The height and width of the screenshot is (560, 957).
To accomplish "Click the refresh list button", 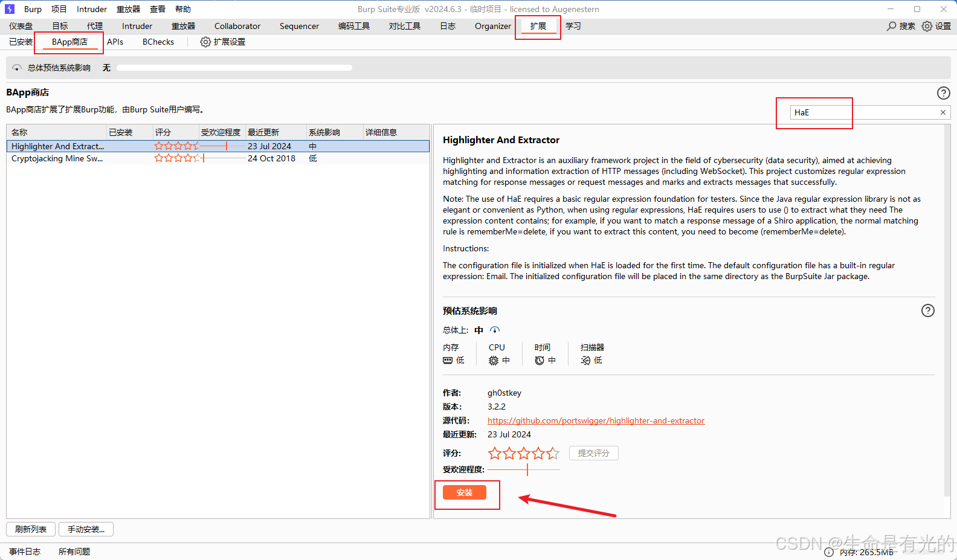I will coord(31,529).
